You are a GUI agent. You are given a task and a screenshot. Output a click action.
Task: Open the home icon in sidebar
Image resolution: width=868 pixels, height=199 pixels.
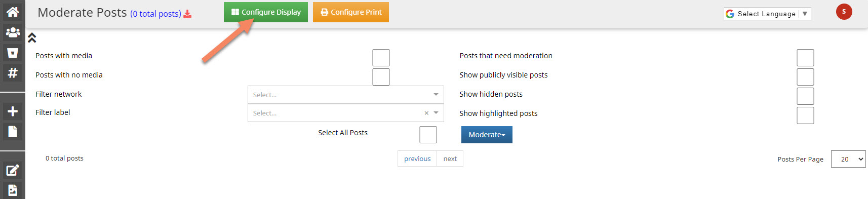tap(13, 12)
